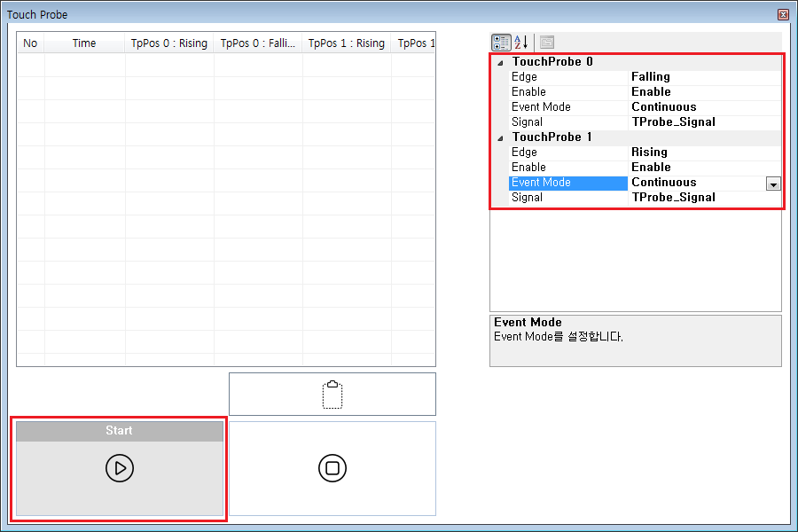This screenshot has height=532, width=798.
Task: Click the clipboard copy button
Action: click(332, 395)
